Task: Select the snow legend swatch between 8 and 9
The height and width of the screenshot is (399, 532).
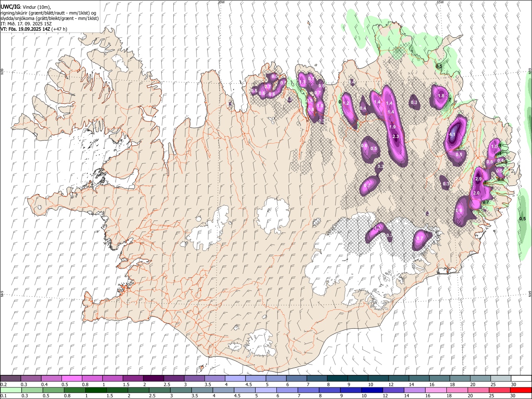Action: (337, 378)
